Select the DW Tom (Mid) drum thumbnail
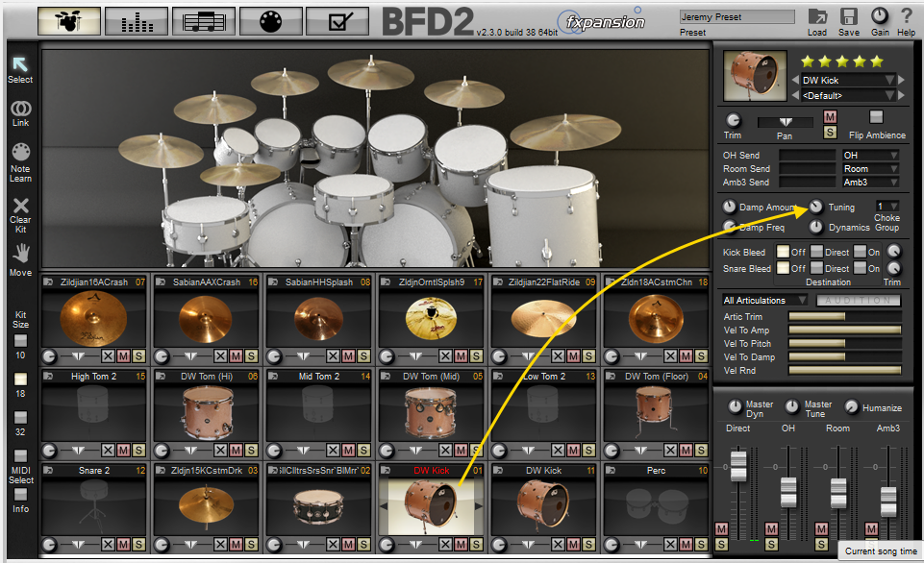 click(431, 412)
